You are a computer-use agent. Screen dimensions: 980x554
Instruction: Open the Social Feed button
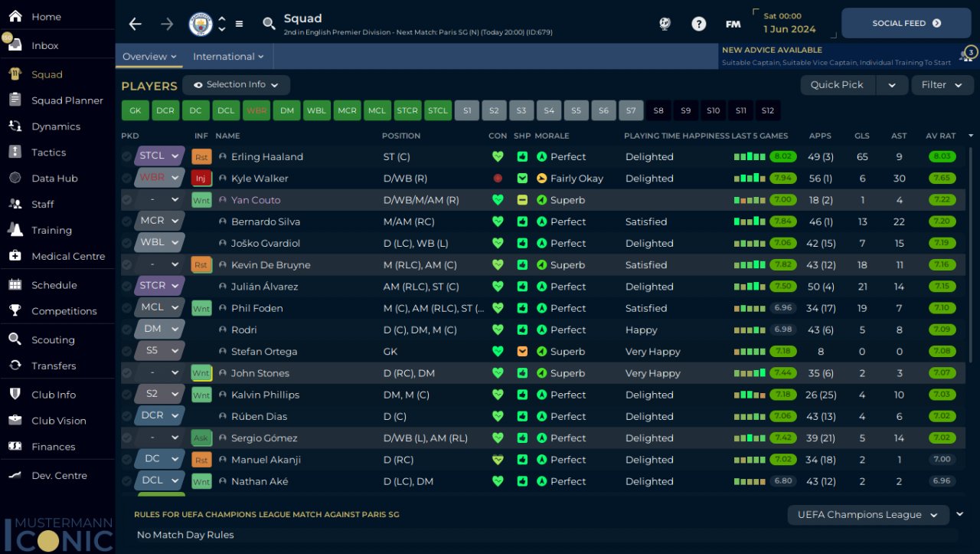point(906,24)
